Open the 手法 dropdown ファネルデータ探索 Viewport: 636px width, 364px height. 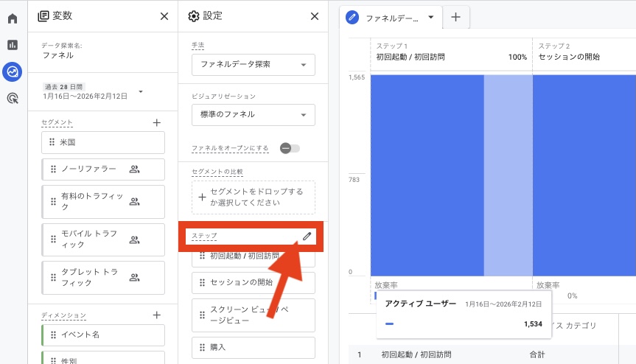(253, 65)
